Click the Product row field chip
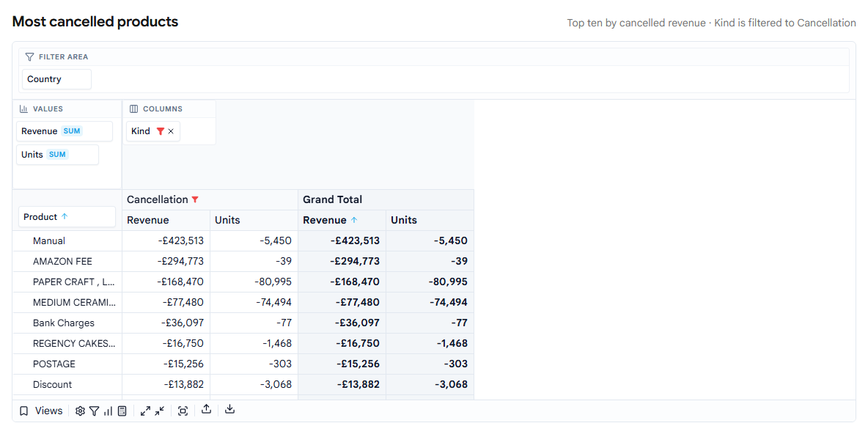 click(67, 217)
